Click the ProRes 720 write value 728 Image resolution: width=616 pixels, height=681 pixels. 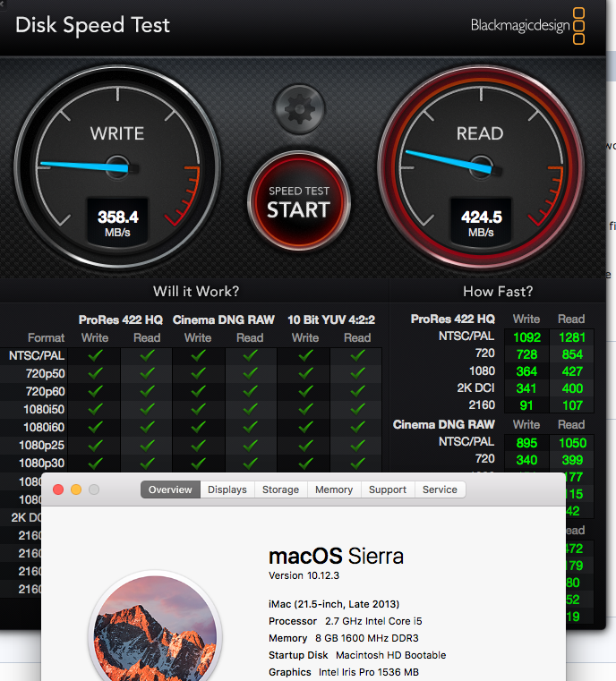pyautogui.click(x=527, y=354)
